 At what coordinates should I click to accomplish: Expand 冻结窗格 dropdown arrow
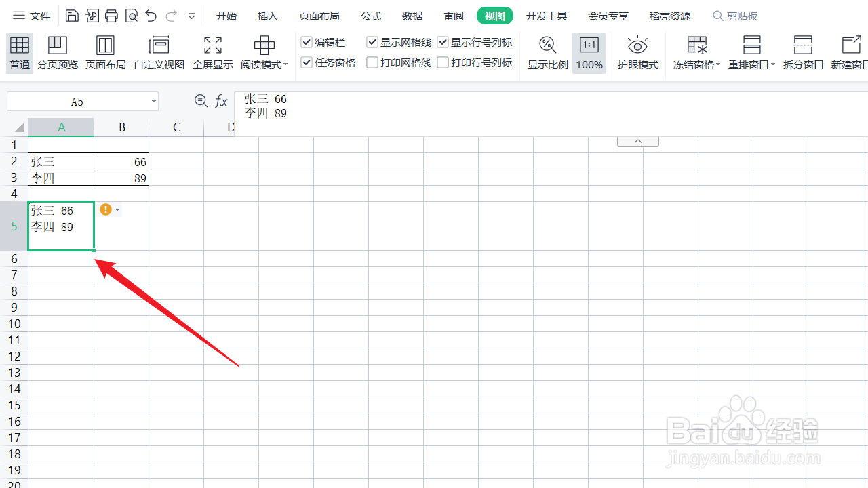718,65
